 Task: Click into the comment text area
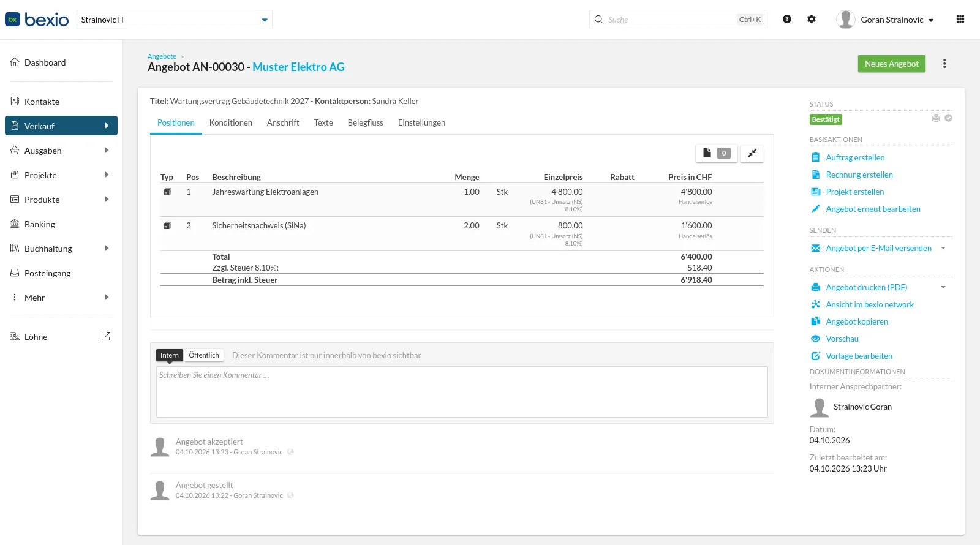tap(462, 392)
